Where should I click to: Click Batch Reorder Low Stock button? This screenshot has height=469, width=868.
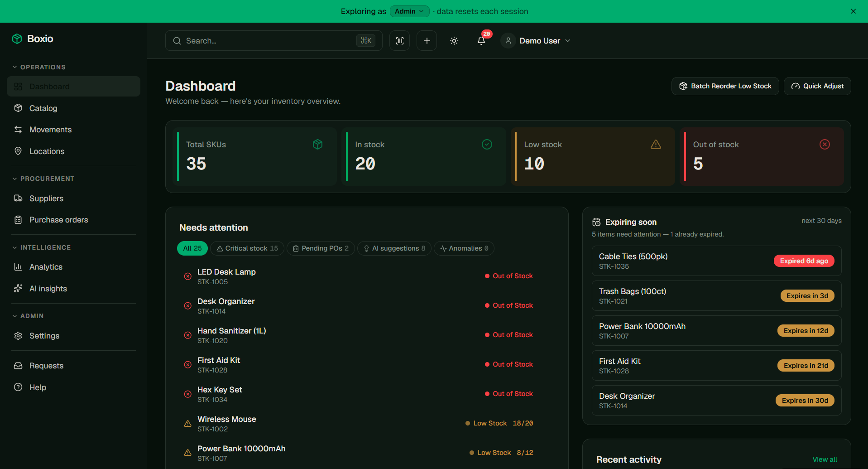[x=725, y=86]
